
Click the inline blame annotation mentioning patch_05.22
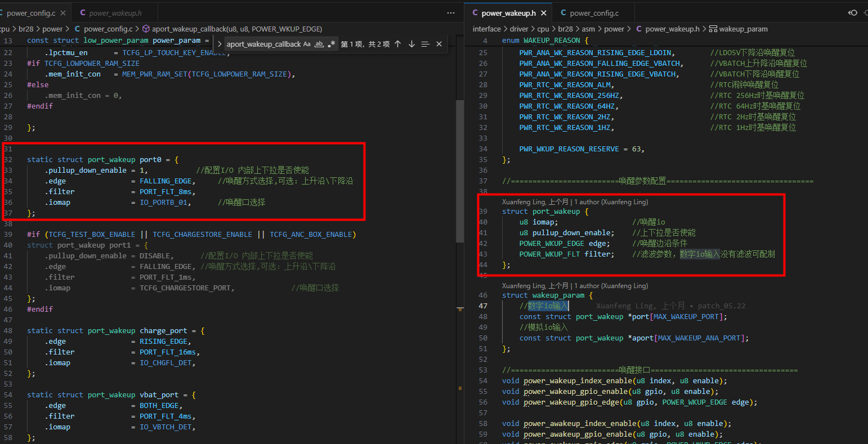coord(670,306)
